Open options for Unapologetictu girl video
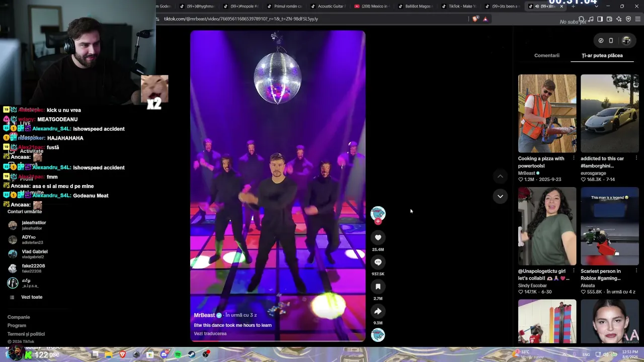The height and width of the screenshot is (362, 644). (x=574, y=271)
